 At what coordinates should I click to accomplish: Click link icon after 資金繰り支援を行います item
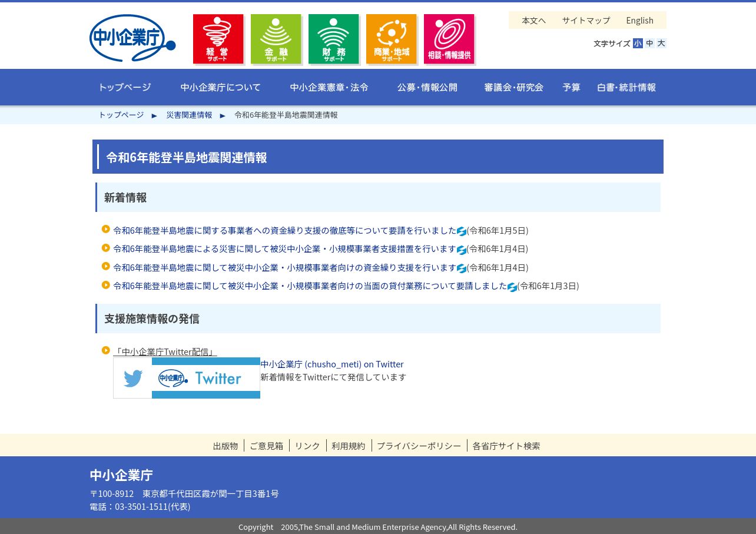tap(462, 268)
